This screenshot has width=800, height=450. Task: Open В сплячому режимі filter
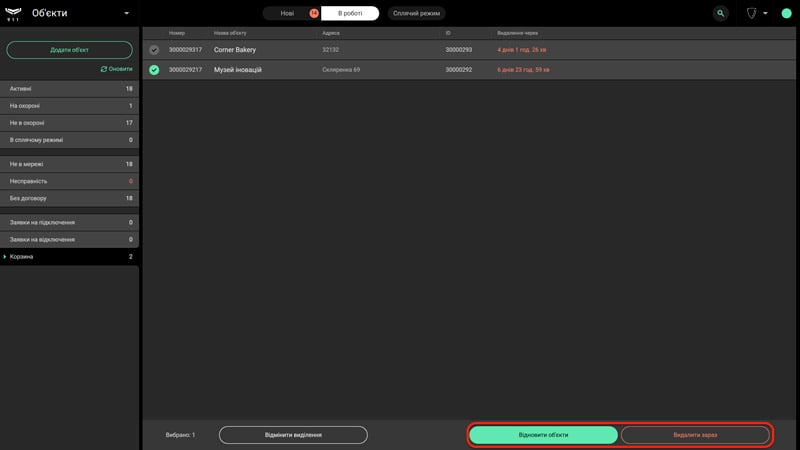(x=69, y=140)
